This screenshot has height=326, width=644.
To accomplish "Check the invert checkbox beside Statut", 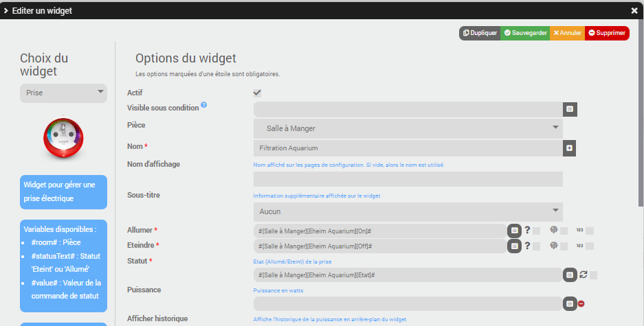I will point(593,275).
